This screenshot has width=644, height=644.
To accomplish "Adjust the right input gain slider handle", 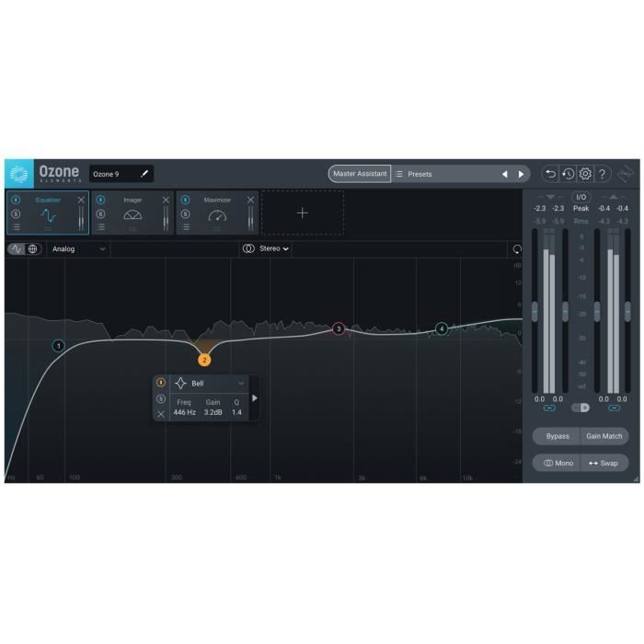I will (565, 312).
